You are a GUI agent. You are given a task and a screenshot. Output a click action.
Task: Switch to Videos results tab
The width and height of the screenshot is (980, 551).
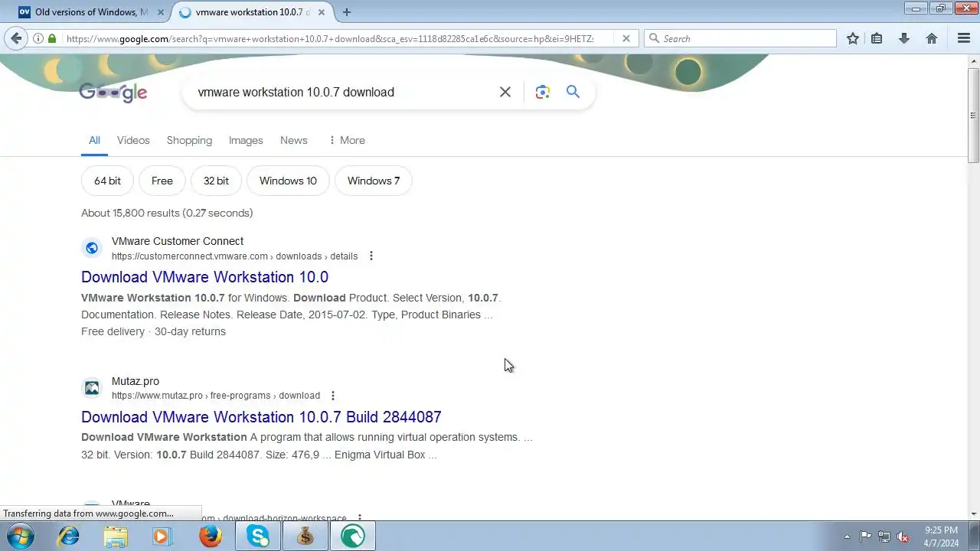[x=133, y=140]
